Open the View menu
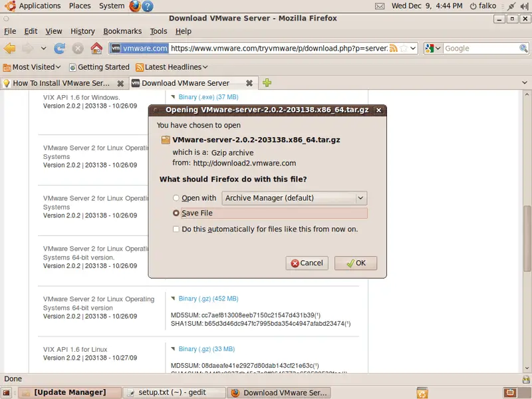This screenshot has width=532, height=399. pyautogui.click(x=54, y=31)
